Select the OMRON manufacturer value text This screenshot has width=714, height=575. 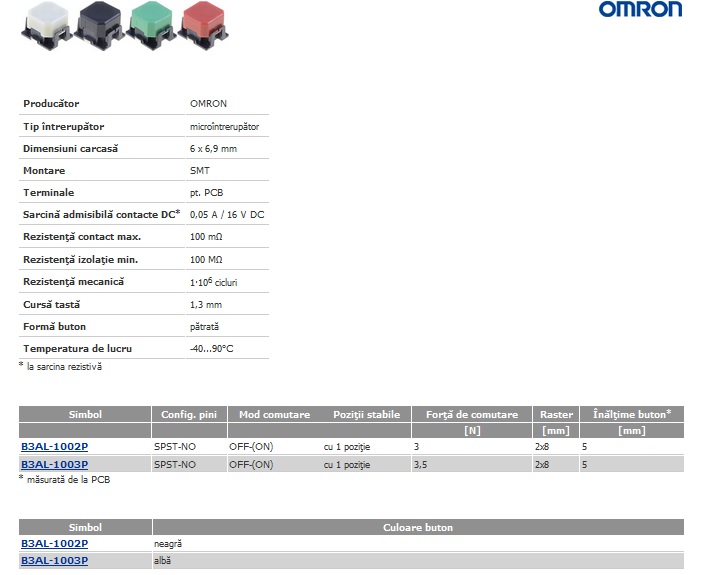(208, 103)
